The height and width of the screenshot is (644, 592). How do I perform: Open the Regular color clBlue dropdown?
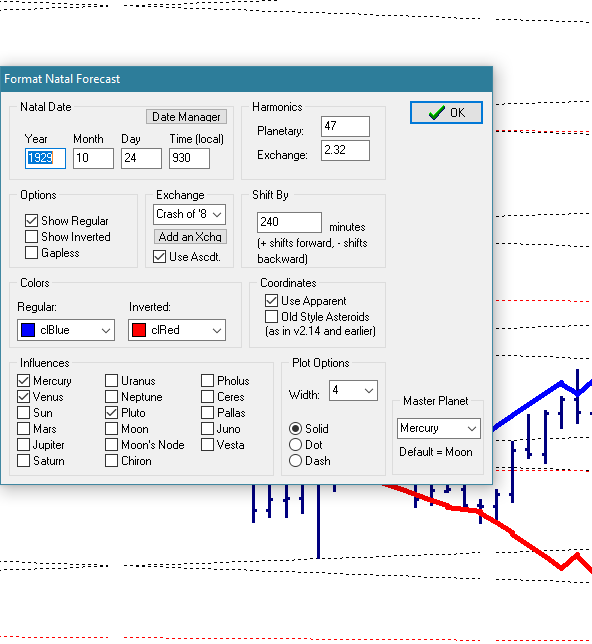(66, 330)
